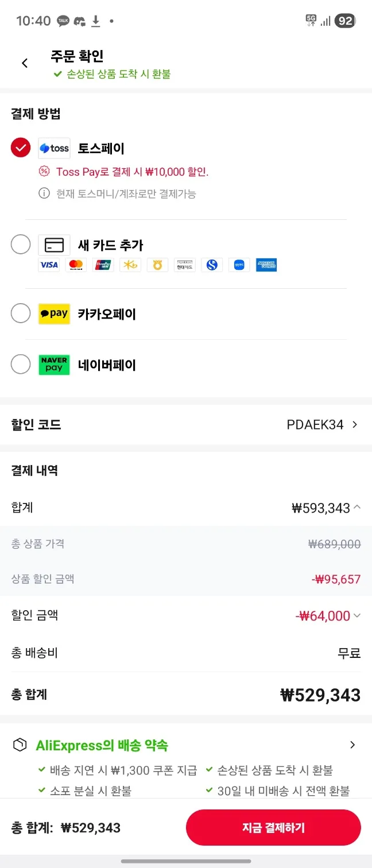372x868 pixels.
Task: Expand the 할인 금액 details chevron
Action: point(357,616)
